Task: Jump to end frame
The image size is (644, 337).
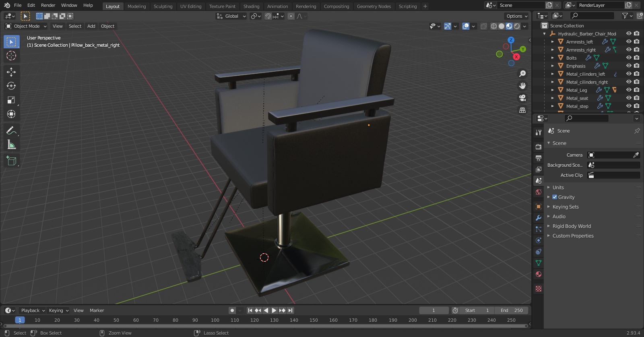Action: coord(290,310)
